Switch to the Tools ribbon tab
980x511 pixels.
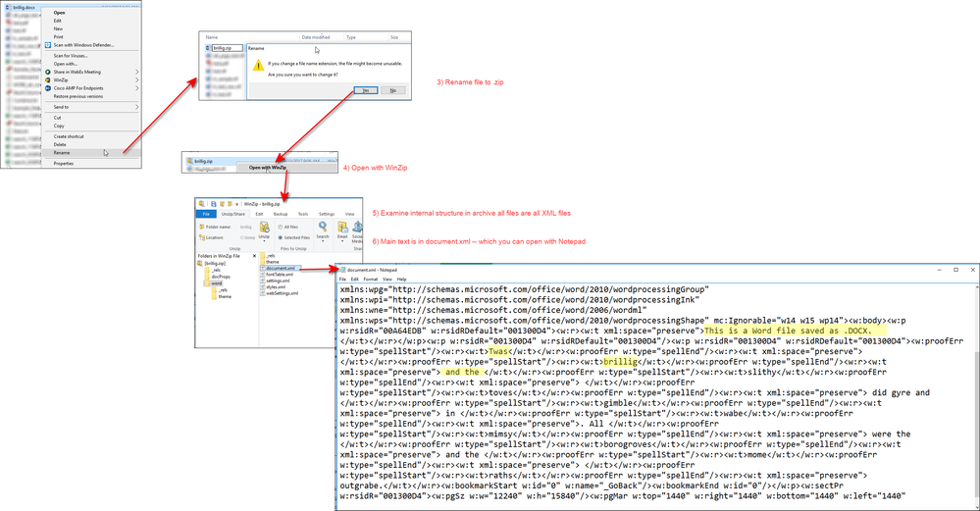[303, 214]
